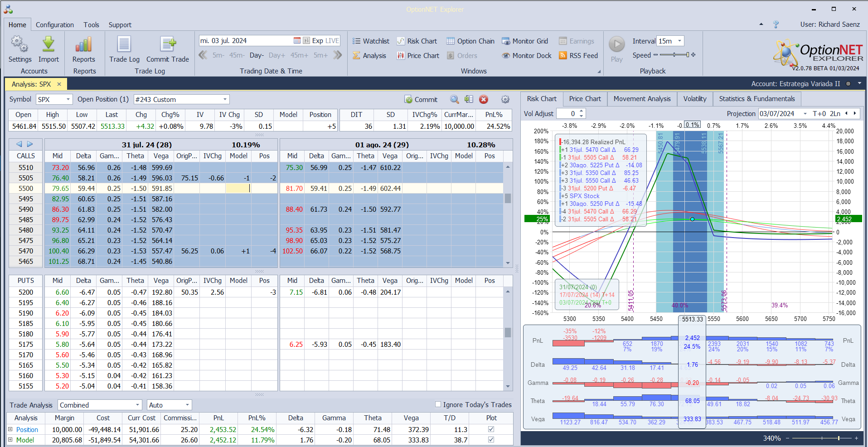Toggle Plot checkbox for Model row
The width and height of the screenshot is (868, 447).
[x=491, y=440]
